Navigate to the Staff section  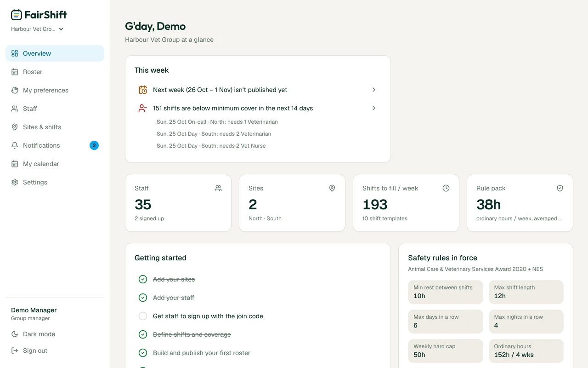55,109
